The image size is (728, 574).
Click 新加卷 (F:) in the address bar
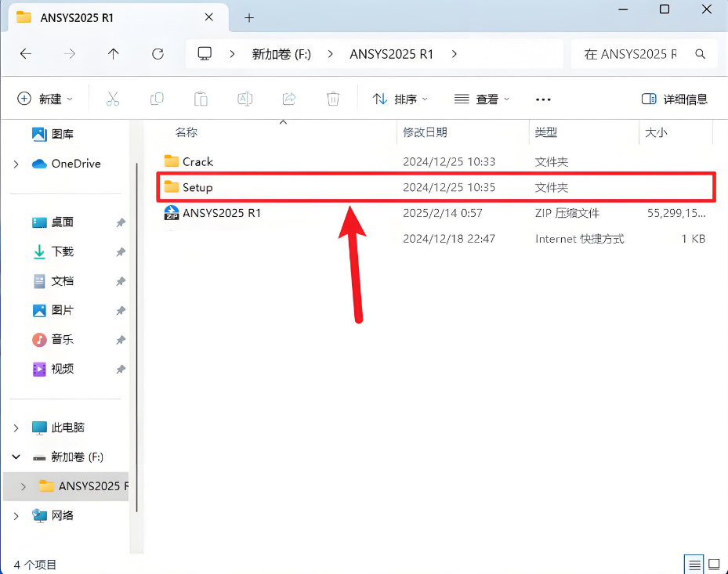click(281, 54)
